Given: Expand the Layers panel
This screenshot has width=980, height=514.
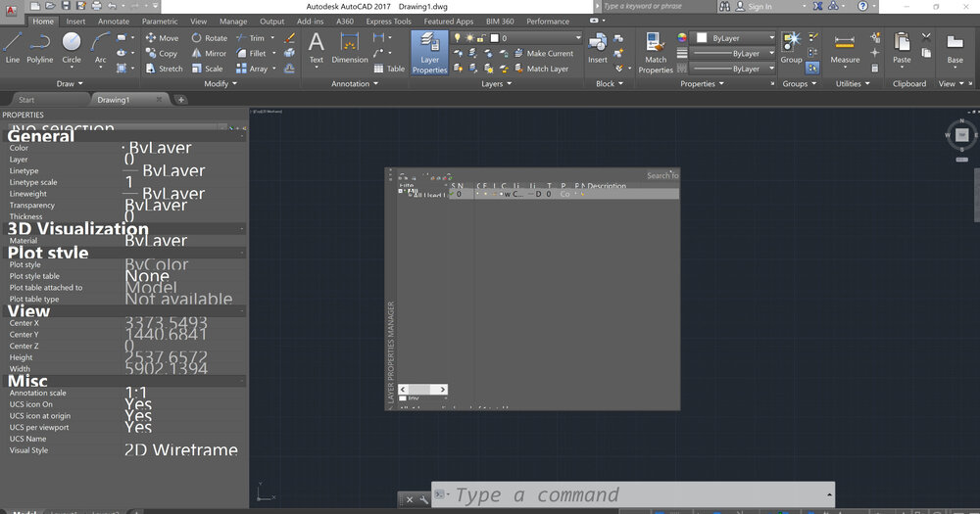Looking at the screenshot, I should [x=497, y=83].
